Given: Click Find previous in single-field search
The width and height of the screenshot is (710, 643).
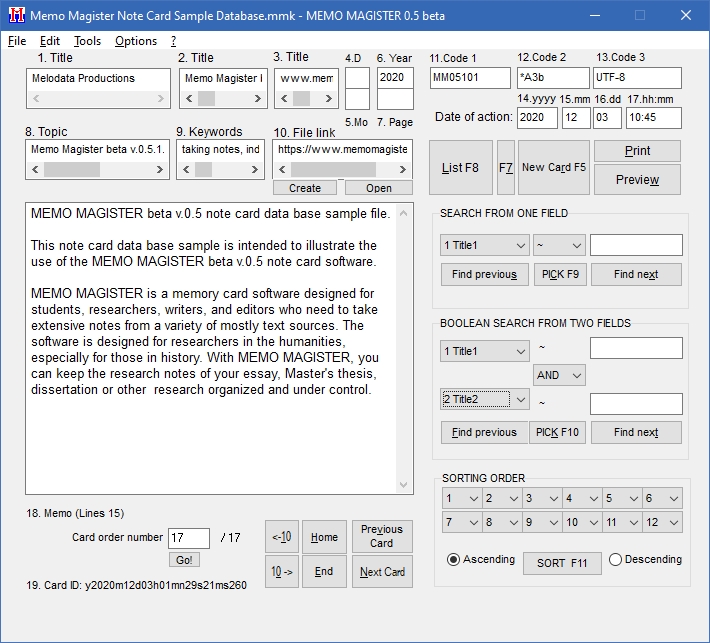Looking at the screenshot, I should coord(485,274).
